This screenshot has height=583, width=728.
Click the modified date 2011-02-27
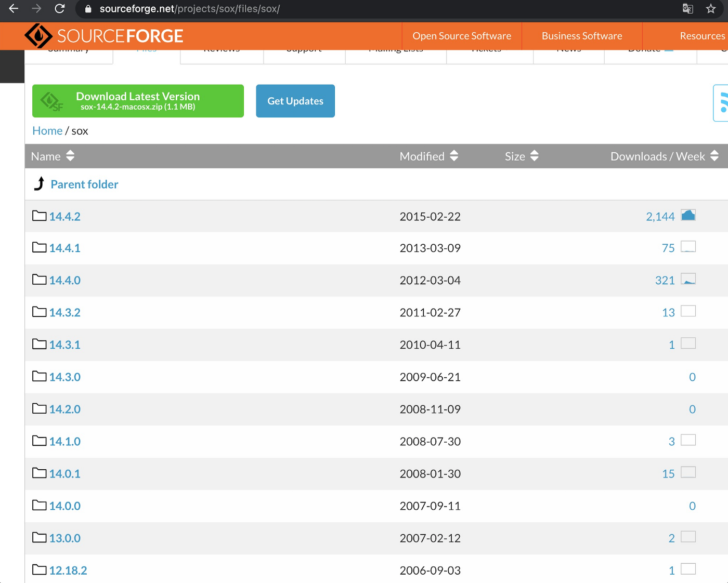click(430, 313)
